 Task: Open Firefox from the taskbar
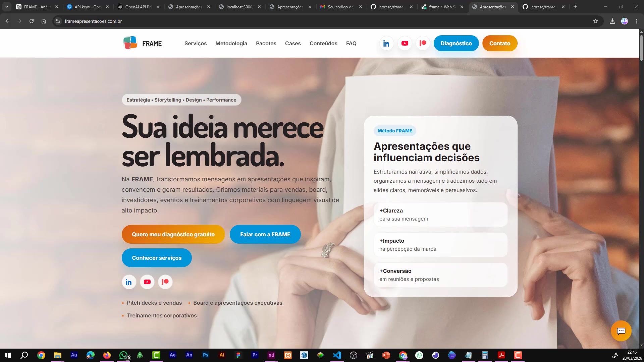tap(107, 355)
